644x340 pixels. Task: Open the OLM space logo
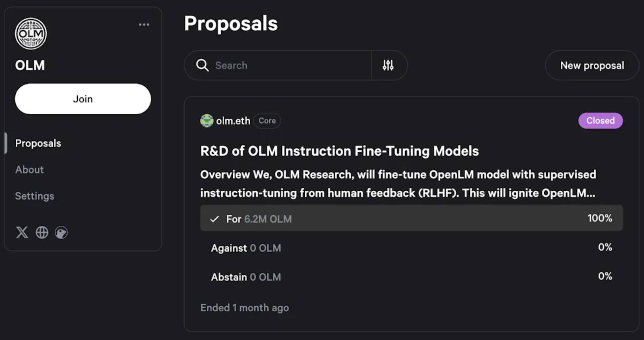tap(31, 34)
